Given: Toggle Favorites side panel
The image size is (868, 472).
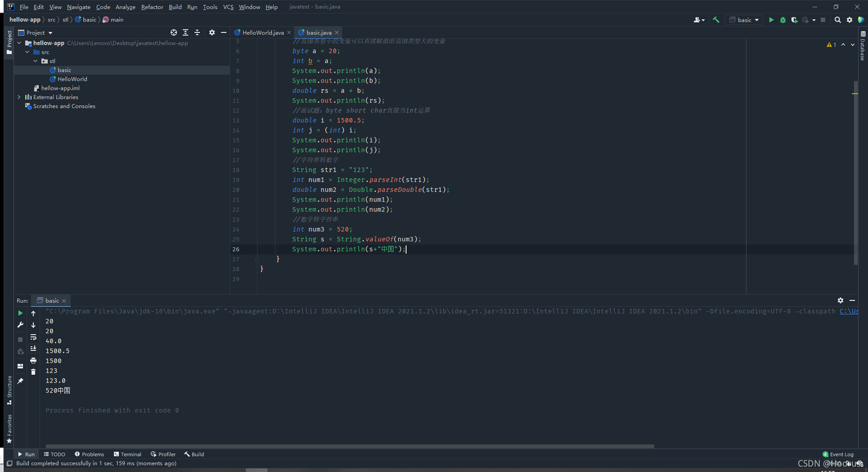Looking at the screenshot, I should (9, 428).
